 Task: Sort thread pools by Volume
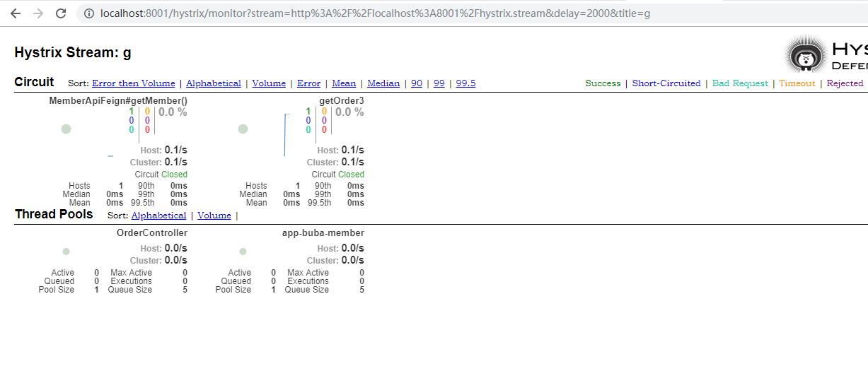214,216
